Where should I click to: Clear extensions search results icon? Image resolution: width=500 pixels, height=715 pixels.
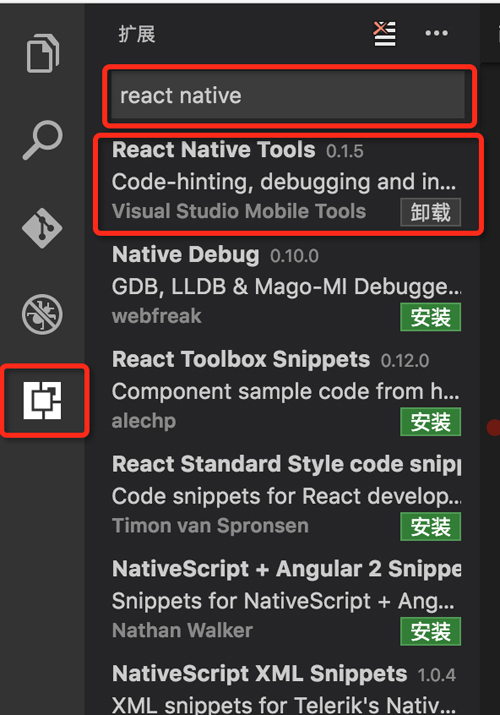tap(385, 34)
